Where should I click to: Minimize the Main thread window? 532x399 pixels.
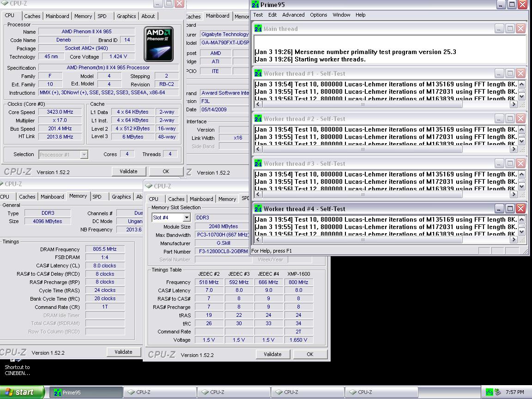point(499,29)
